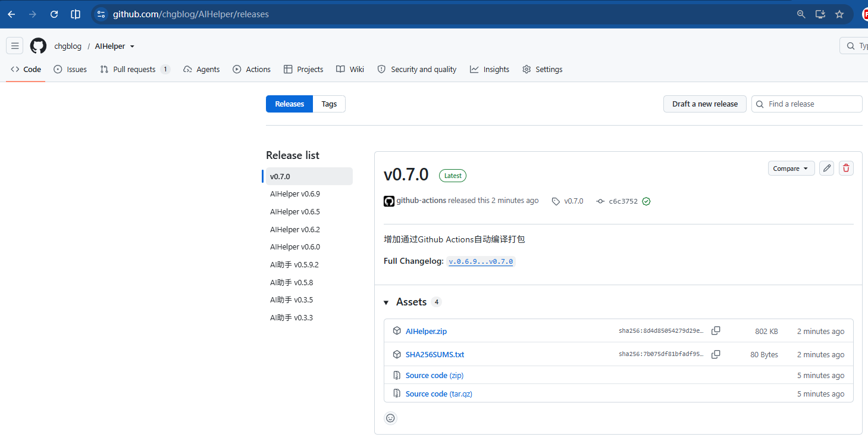868x440 pixels.
Task: Reload the current page
Action: [54, 14]
